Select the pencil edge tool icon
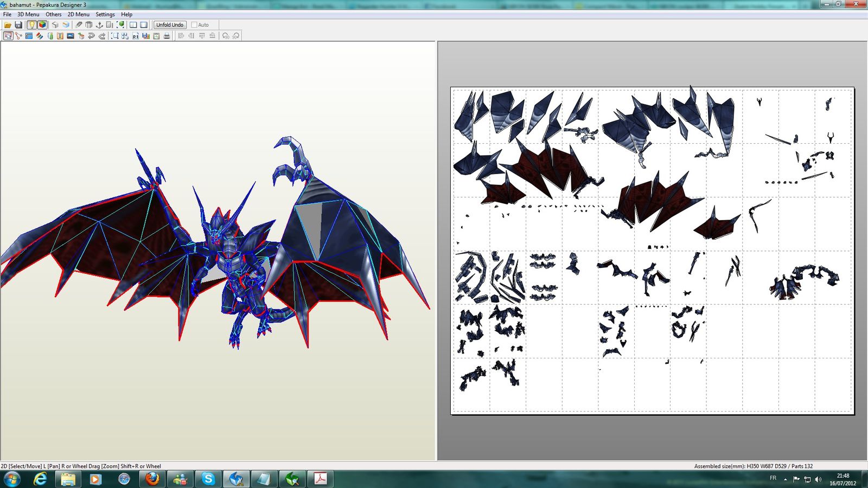The width and height of the screenshot is (868, 488). tap(79, 25)
